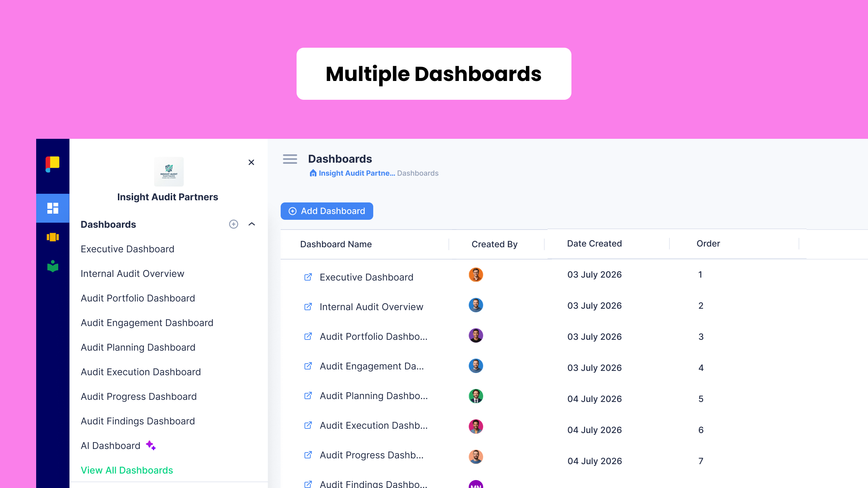Click View All Dashboards link
This screenshot has width=868, height=488.
(127, 470)
